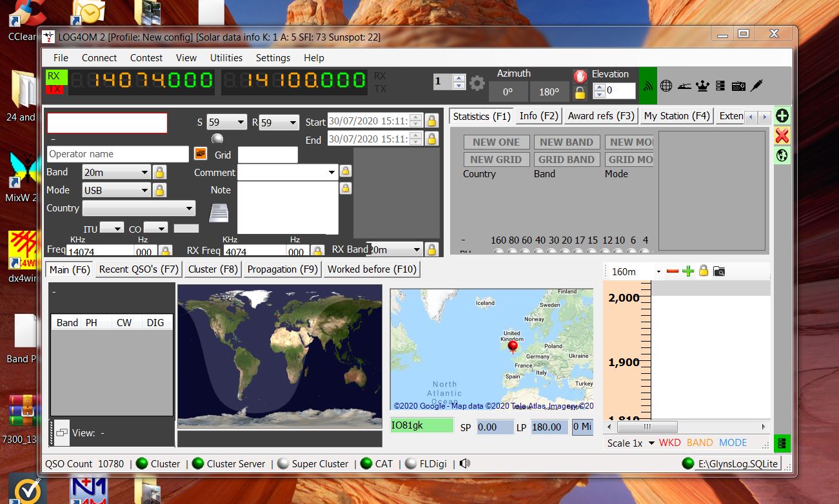The width and height of the screenshot is (839, 504).
Task: Increase the Elevation stepper value
Action: pyautogui.click(x=599, y=88)
